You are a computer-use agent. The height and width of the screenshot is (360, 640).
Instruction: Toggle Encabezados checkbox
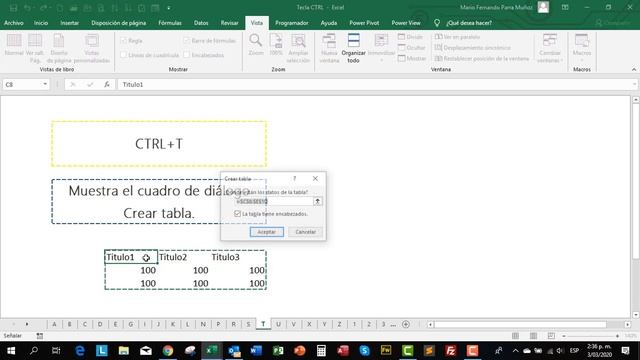(x=187, y=55)
